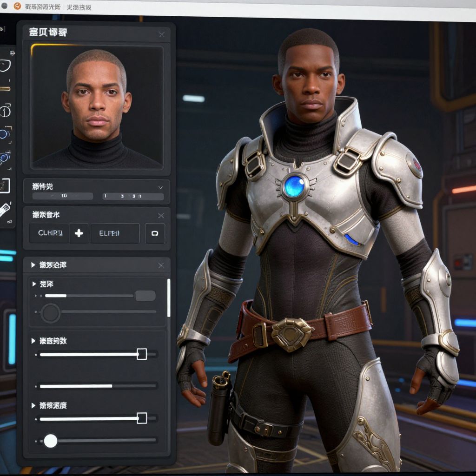Open the dropdown chevron below the portrait
This screenshot has height=476, width=476.
pyautogui.click(x=160, y=187)
